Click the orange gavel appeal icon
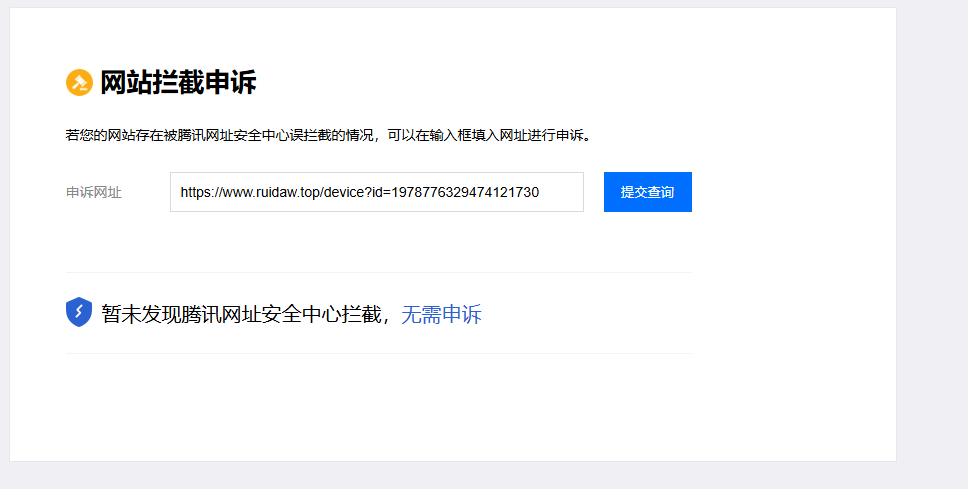The width and height of the screenshot is (968, 489). coord(79,83)
